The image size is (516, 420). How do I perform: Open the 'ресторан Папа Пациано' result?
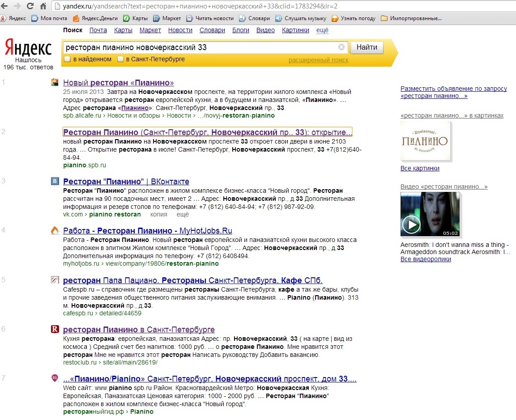193,280
